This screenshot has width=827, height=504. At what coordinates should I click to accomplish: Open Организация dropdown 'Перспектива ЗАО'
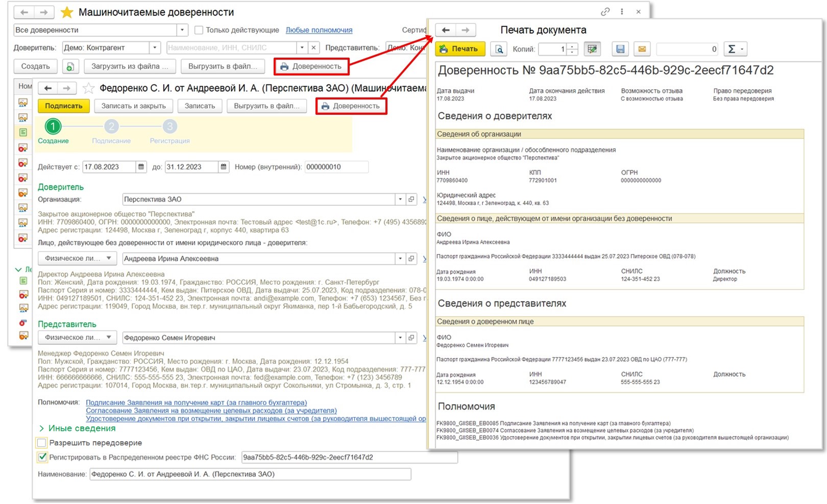click(x=400, y=199)
